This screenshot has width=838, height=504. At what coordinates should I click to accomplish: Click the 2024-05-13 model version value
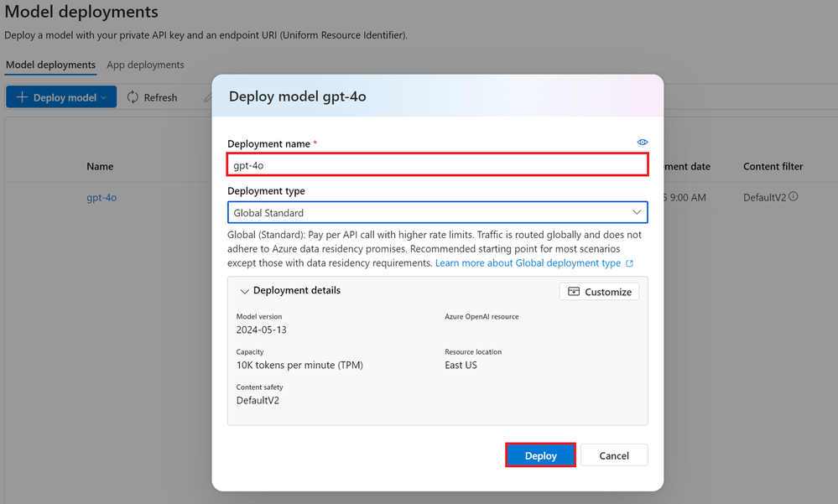[x=262, y=330]
